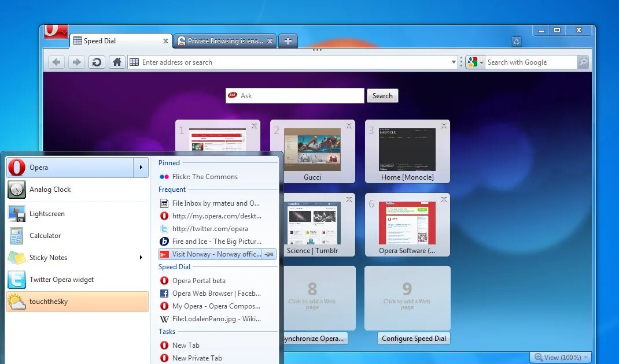Screen dimensions: 619x364
Task: Open File Inbox by rmateu entry
Action: click(218, 203)
